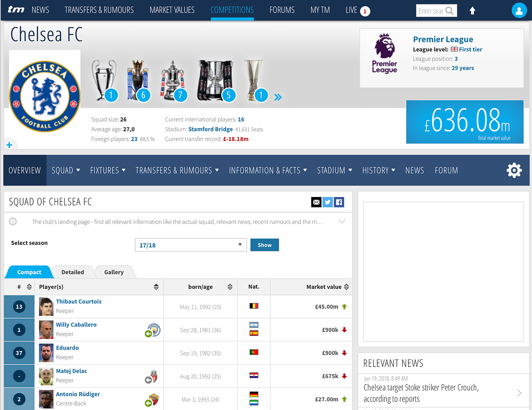The width and height of the screenshot is (532, 410).
Task: Show more trophies with double arrow
Action: (x=278, y=97)
